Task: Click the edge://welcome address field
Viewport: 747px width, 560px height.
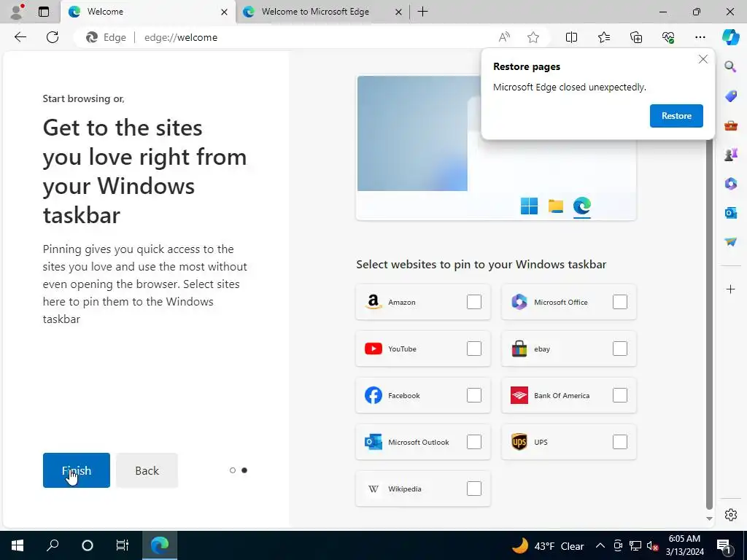Action: [314, 37]
